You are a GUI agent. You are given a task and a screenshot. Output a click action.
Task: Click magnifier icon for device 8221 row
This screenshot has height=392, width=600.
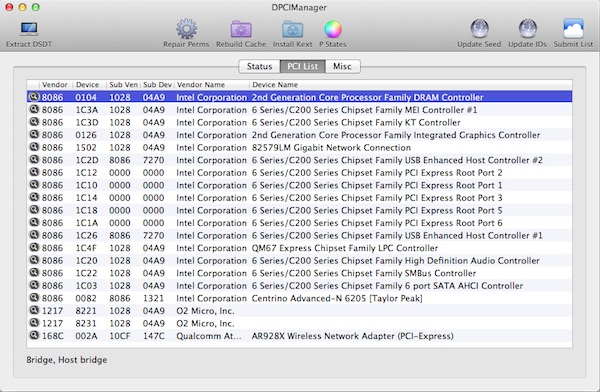[x=34, y=310]
